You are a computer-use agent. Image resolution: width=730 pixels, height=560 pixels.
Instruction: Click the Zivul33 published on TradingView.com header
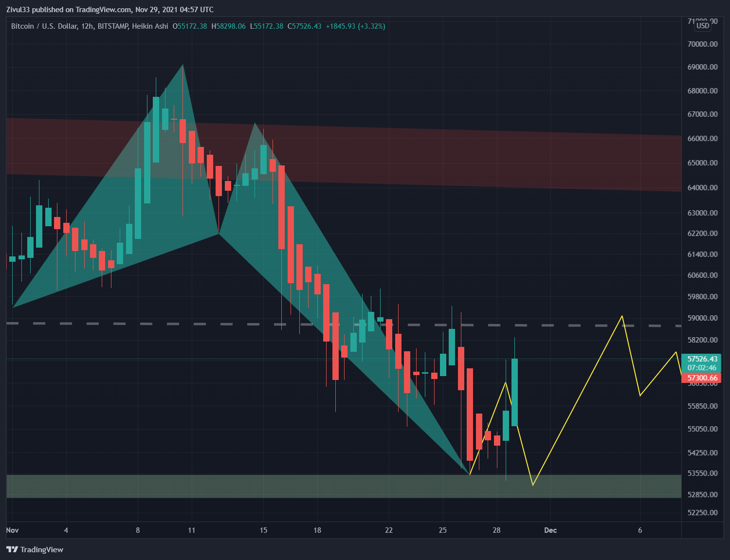pos(110,9)
